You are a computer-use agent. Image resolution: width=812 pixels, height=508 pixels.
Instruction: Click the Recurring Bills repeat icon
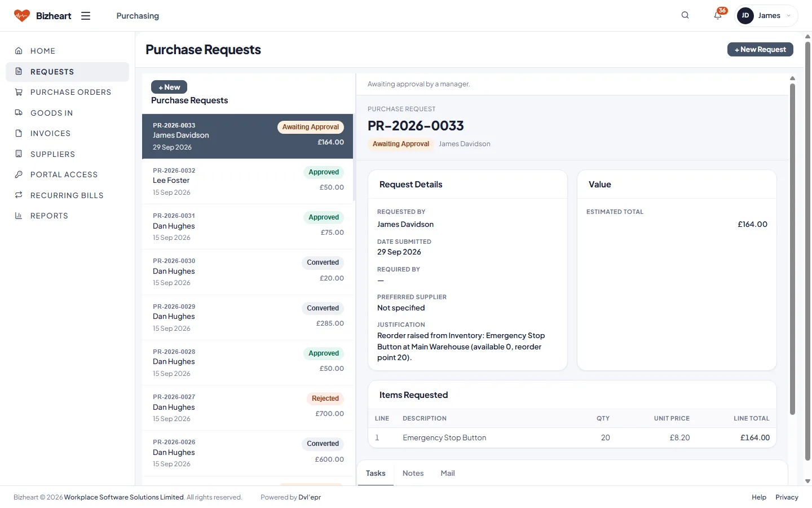19,195
